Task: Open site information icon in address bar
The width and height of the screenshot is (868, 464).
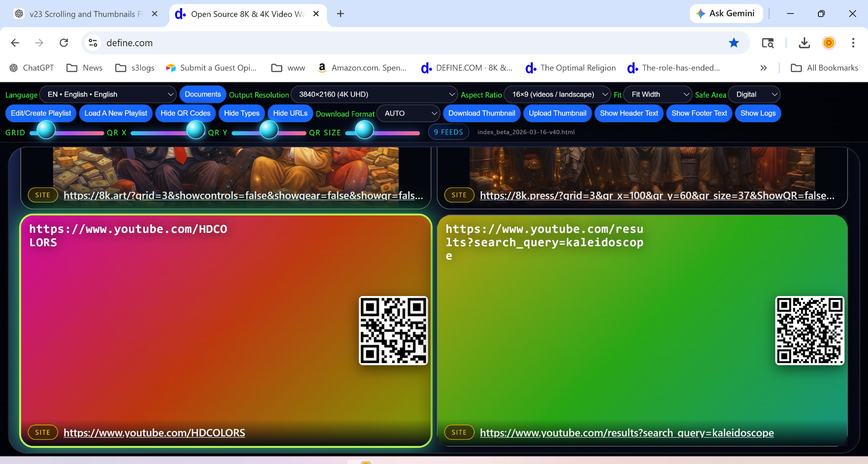Action: pos(93,43)
